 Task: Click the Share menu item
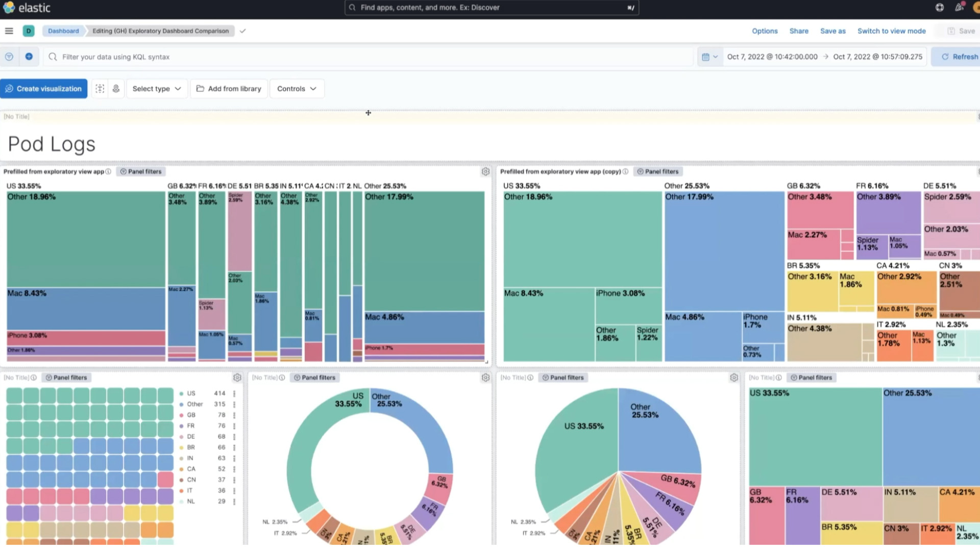798,31
